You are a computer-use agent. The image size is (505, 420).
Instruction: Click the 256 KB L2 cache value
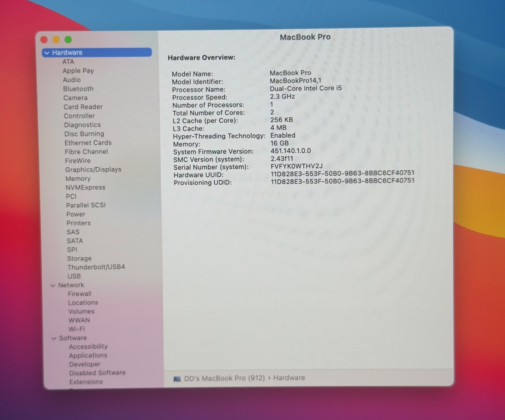(x=282, y=120)
